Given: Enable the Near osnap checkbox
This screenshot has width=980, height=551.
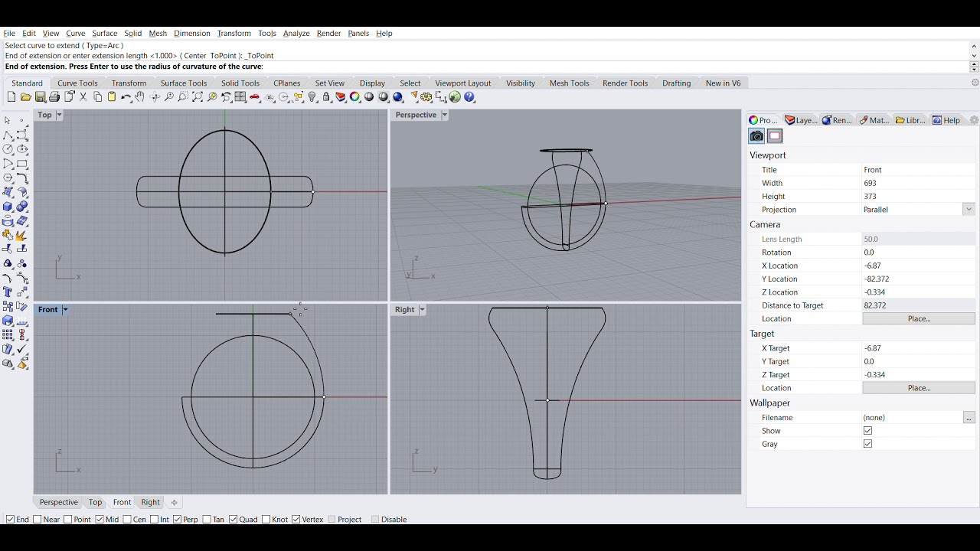Looking at the screenshot, I should point(38,520).
